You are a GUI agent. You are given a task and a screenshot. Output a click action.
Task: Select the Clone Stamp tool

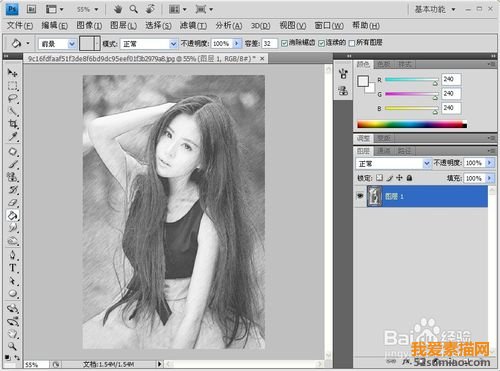click(13, 177)
